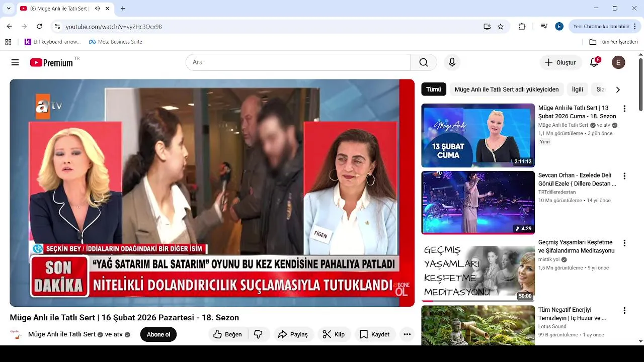Select the 'Müge Anlı ile Tatlı Sert adlı yükleyiciden' chip
The width and height of the screenshot is (644, 362).
tap(507, 89)
